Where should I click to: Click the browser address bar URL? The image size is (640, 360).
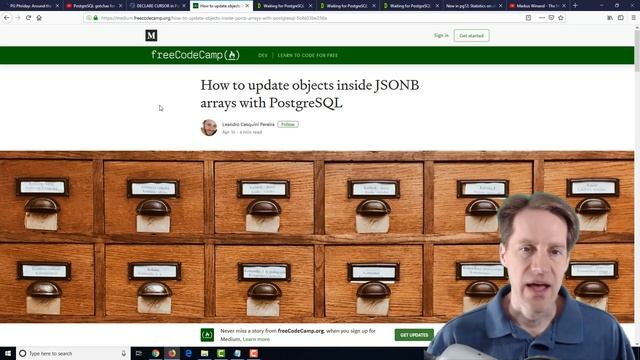point(214,18)
